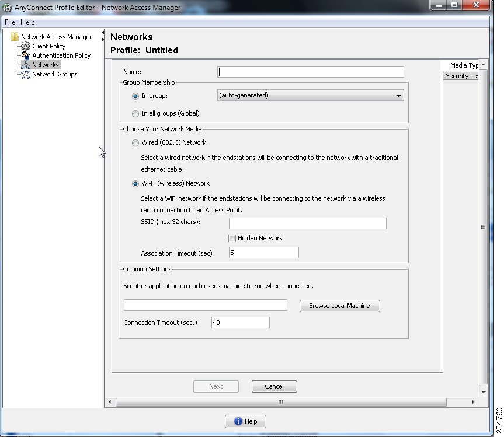The image size is (504, 437).
Task: Select In all groups (Global) option
Action: (135, 113)
